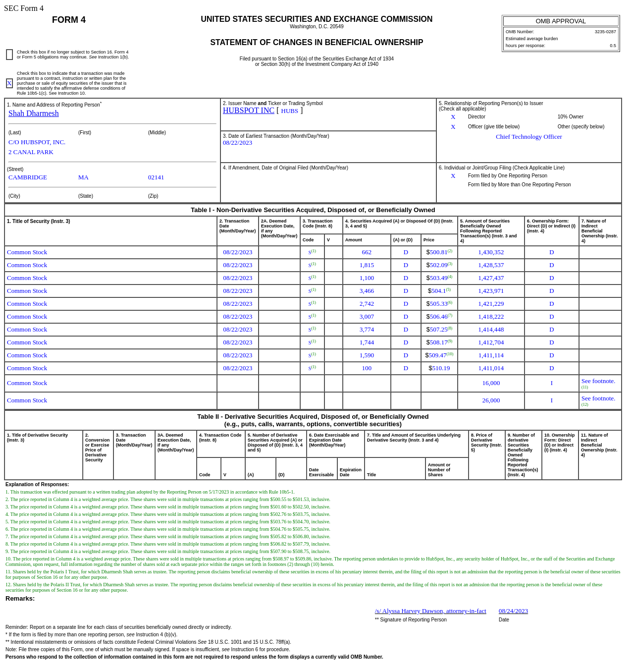Open the See footnote (12) link

pos(598,398)
